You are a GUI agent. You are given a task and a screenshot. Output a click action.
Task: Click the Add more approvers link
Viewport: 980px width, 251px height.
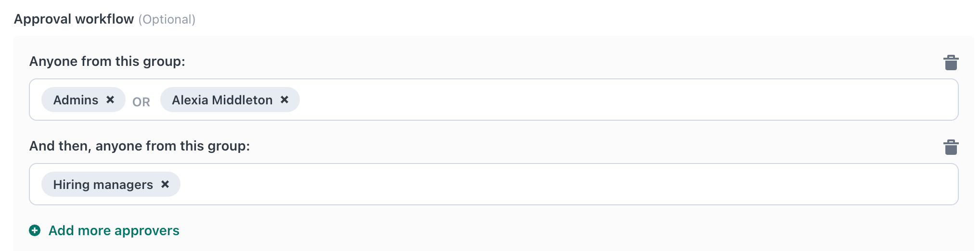coord(114,230)
